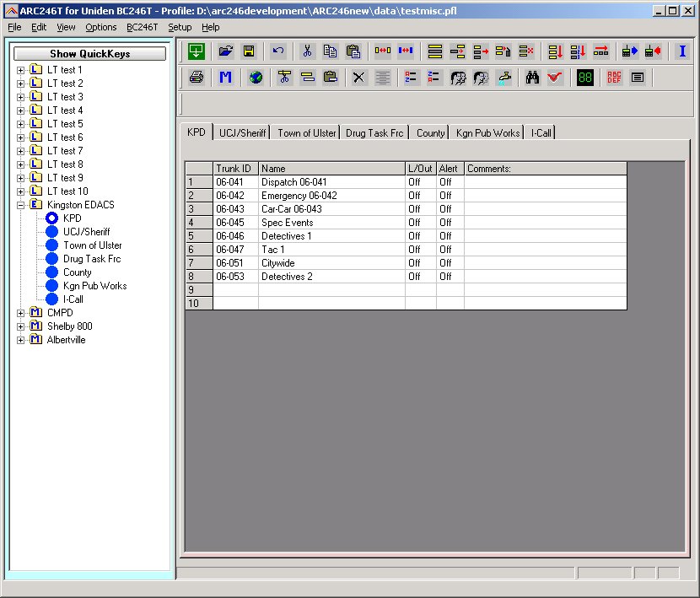The image size is (700, 598).
Task: Save the profile with the floppy icon
Action: (249, 51)
